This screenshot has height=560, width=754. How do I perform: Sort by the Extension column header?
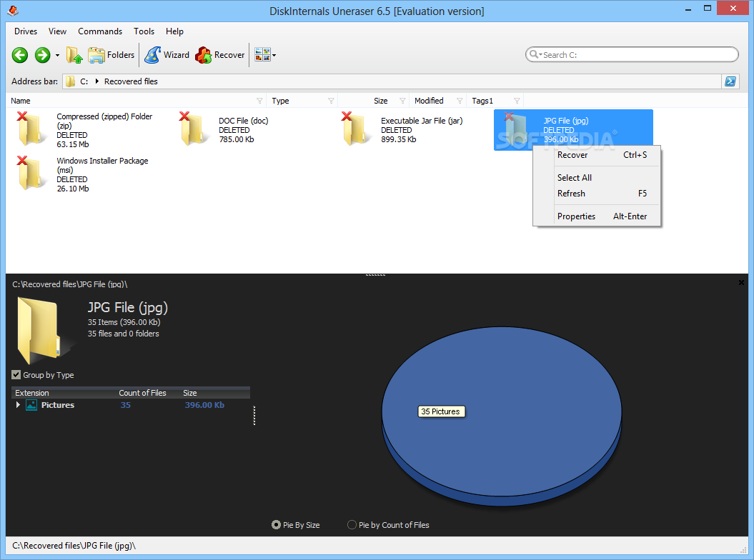[31, 393]
